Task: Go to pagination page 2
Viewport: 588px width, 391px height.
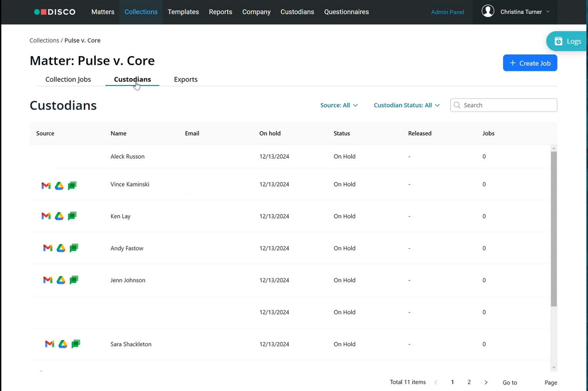Action: 469,382
